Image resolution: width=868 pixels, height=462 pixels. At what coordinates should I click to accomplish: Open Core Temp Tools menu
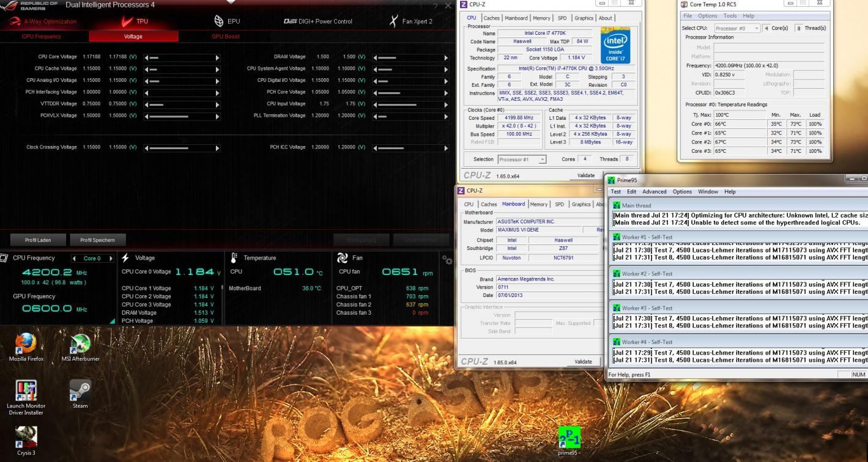point(730,16)
